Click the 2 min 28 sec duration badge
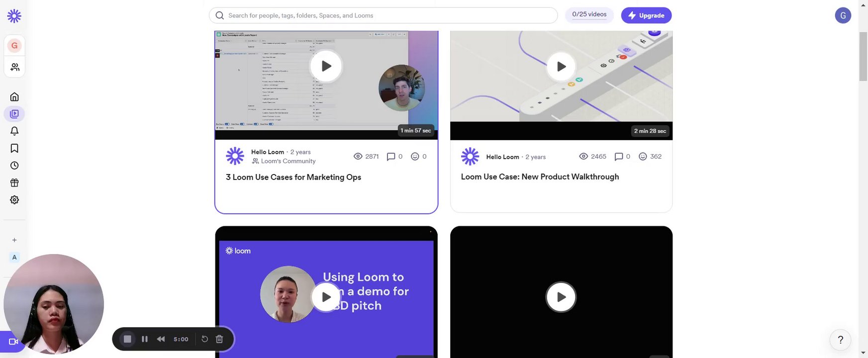Image resolution: width=868 pixels, height=358 pixels. pos(650,131)
